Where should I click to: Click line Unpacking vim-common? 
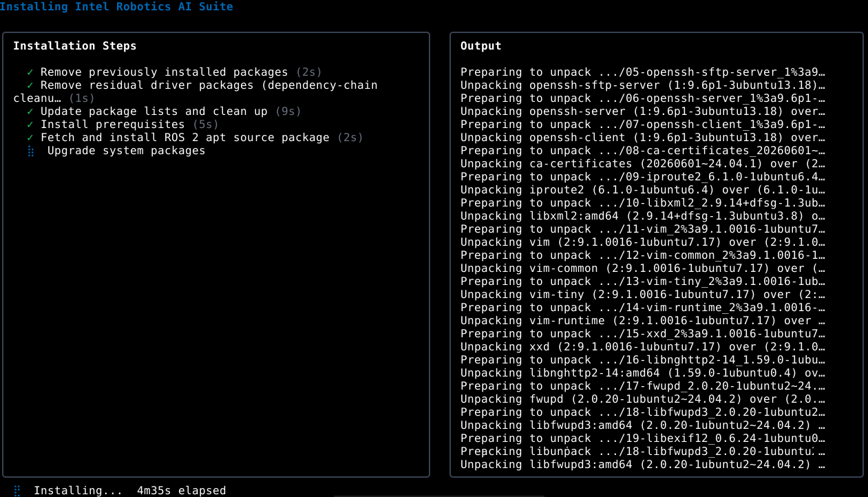click(x=643, y=268)
